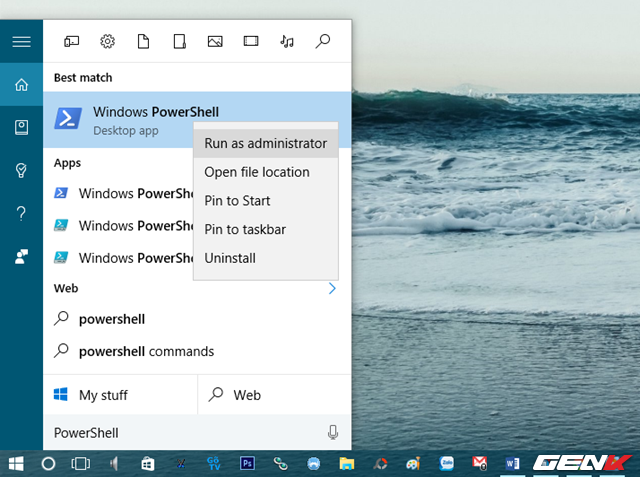Click the Home icon in sidebar
Image resolution: width=640 pixels, height=477 pixels.
(x=21, y=85)
